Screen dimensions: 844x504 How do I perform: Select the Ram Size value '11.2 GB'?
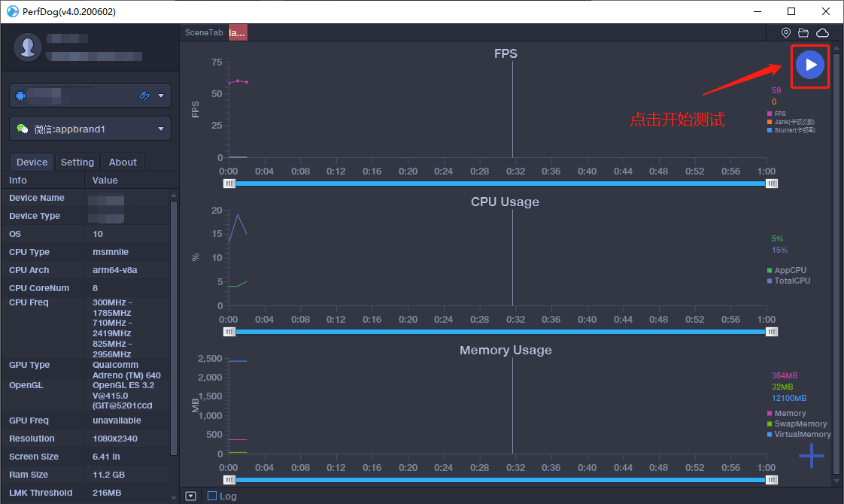pos(108,475)
